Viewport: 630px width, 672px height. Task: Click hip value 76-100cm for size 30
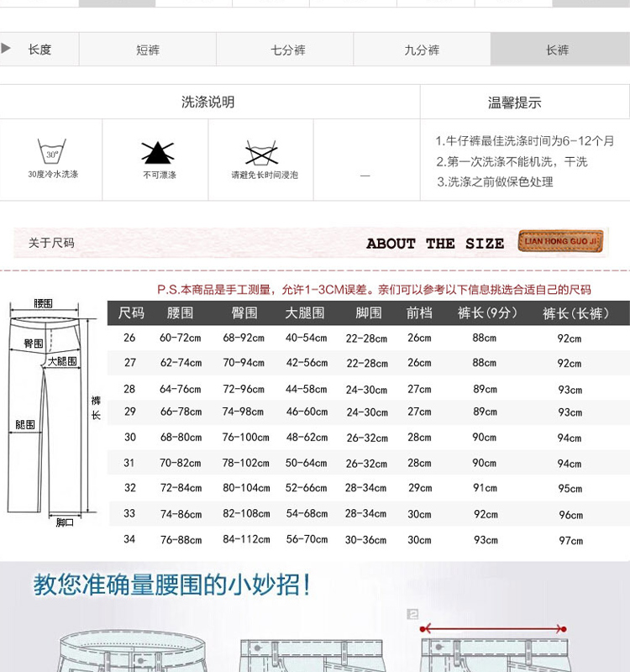click(245, 437)
